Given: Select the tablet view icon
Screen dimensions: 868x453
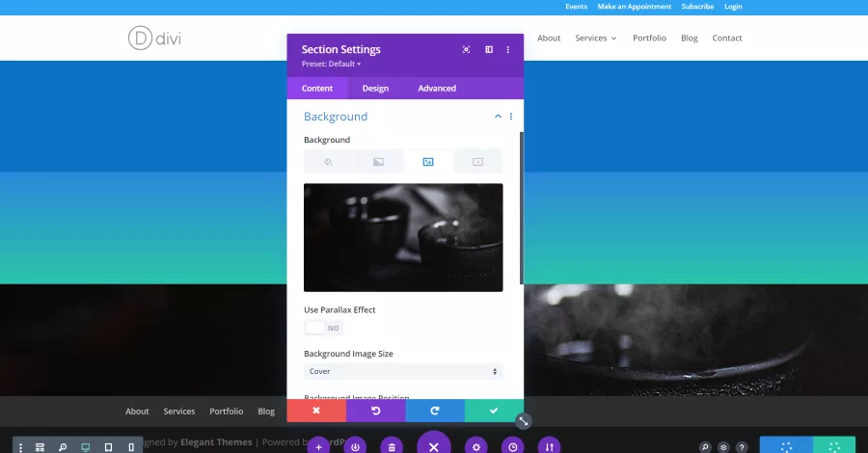Looking at the screenshot, I should [x=108, y=447].
